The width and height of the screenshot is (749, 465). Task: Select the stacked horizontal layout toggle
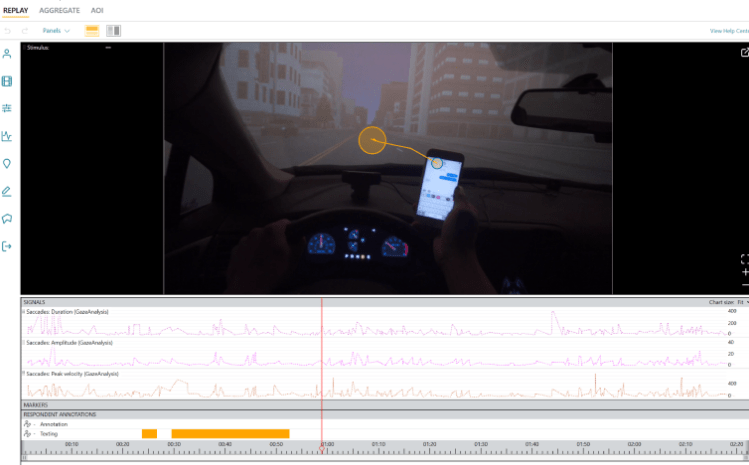(x=92, y=31)
